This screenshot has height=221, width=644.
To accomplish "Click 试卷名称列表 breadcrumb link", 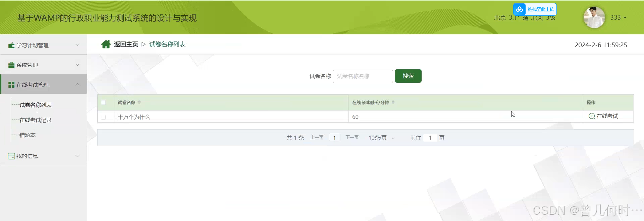I will click(167, 44).
